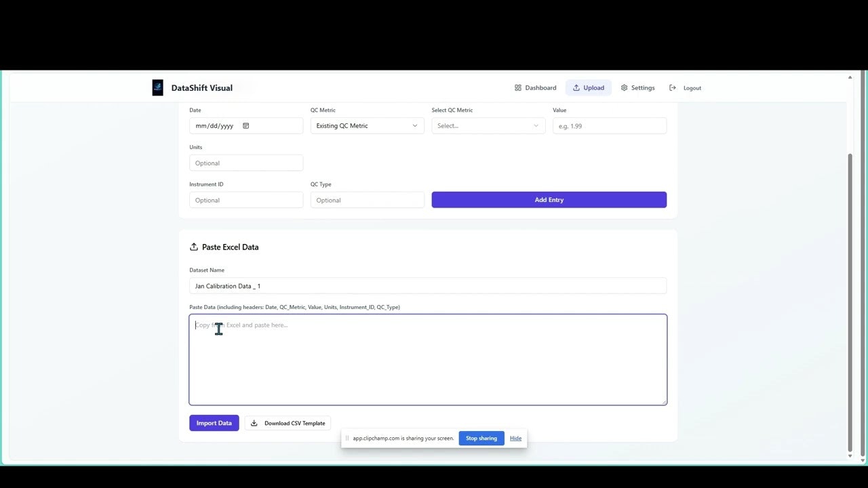Click the Paste Excel Data heading
This screenshot has height=488, width=868.
tap(230, 247)
